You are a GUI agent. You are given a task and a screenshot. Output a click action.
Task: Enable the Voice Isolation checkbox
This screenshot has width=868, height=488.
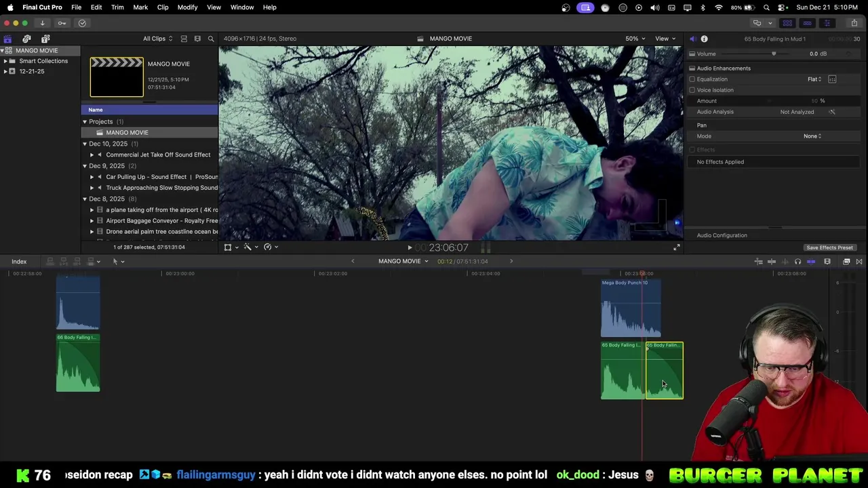692,90
